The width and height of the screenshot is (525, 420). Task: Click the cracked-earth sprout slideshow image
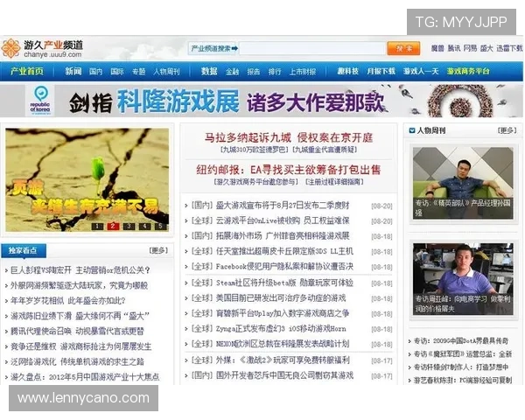tap(87, 180)
